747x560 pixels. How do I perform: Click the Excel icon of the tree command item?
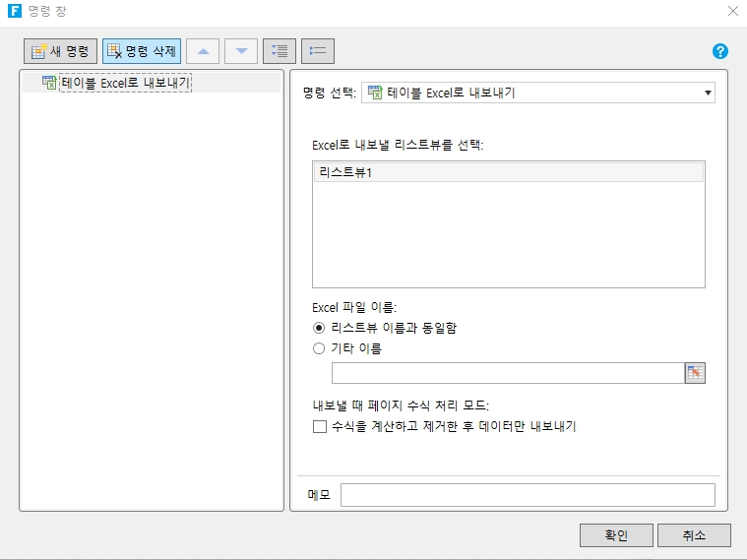(49, 83)
